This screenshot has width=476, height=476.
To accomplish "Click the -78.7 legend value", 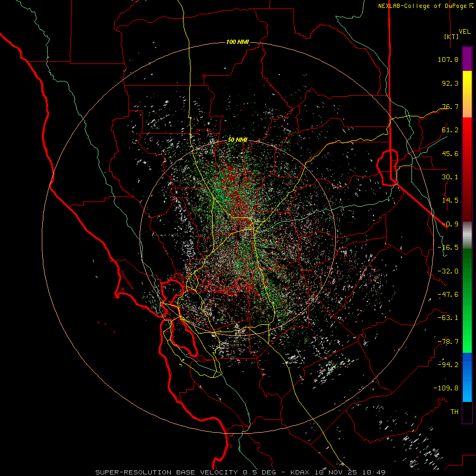I will click(x=448, y=342).
